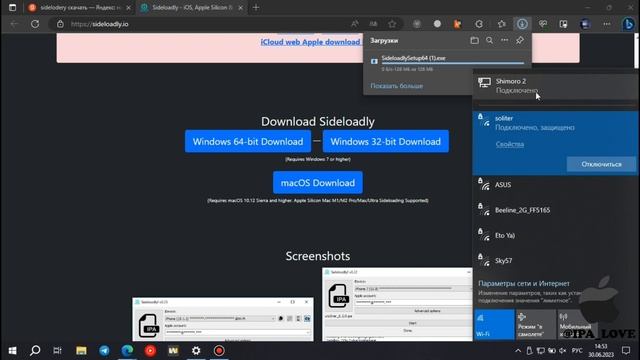The width and height of the screenshot is (640, 360).
Task: Toggle airplane mode tile
Action: click(536, 324)
